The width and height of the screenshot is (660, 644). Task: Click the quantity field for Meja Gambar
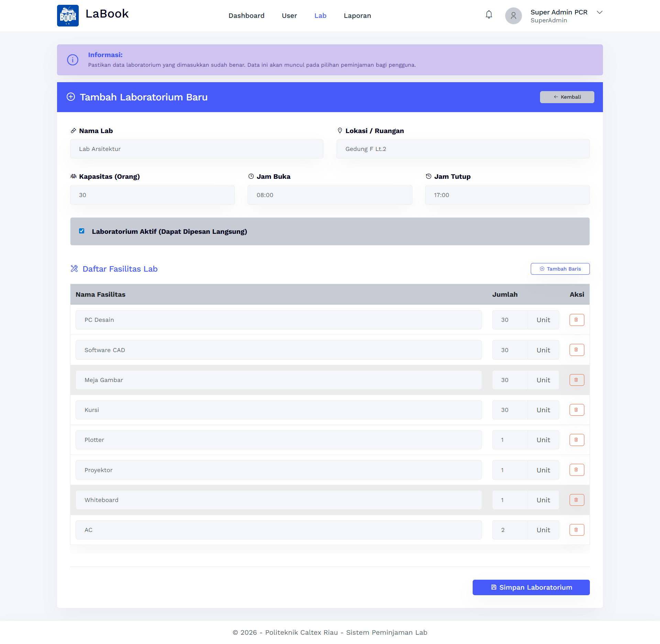click(x=510, y=380)
